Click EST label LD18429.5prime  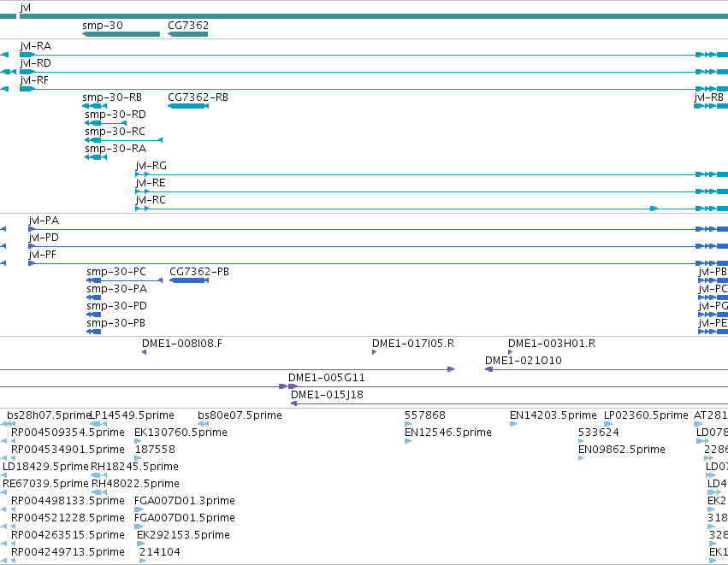click(45, 467)
